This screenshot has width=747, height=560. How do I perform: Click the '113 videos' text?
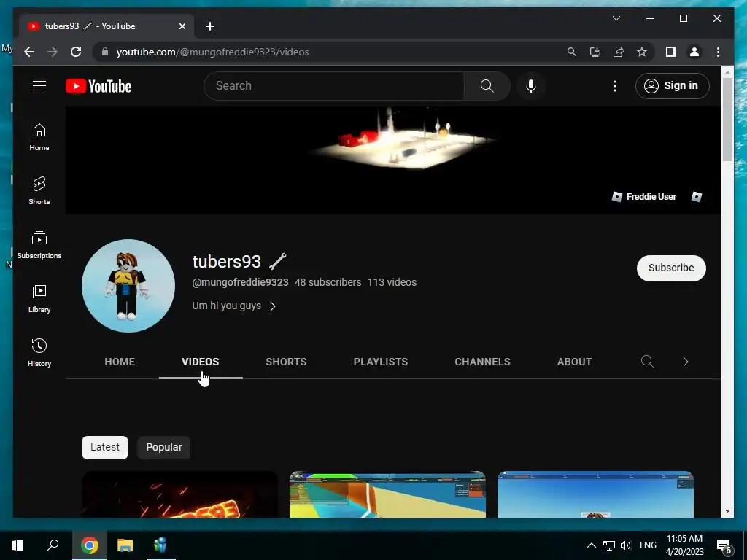(392, 282)
